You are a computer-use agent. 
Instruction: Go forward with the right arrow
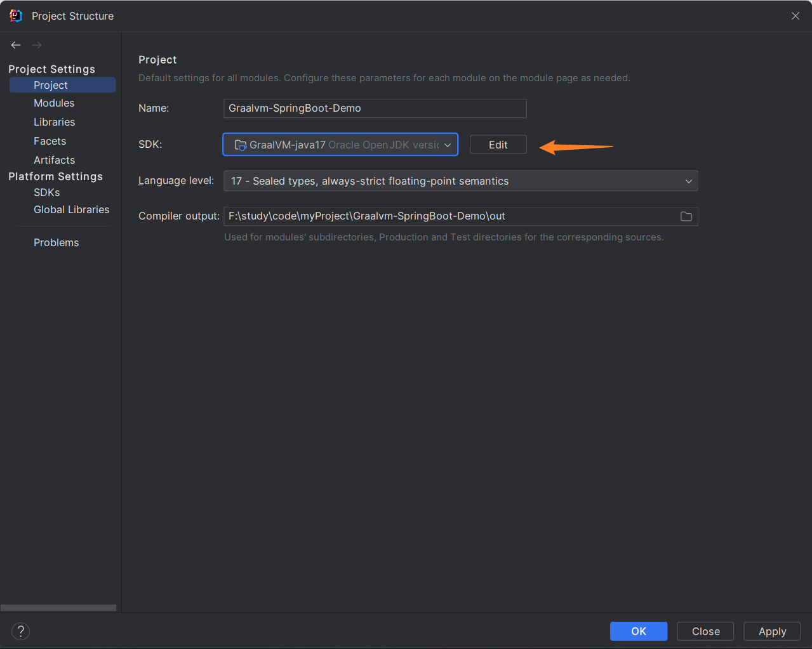pos(37,45)
